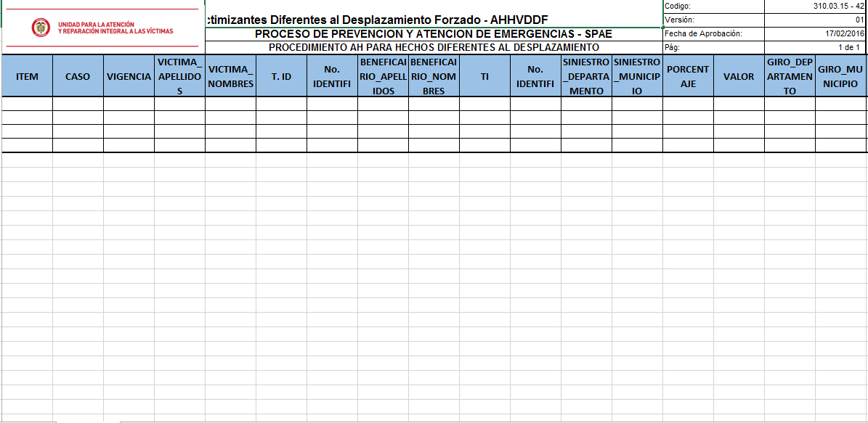Select the BENEFICAIRIO_APELLIDOS header cell
Viewport: 868px width, 423px height.
point(383,76)
